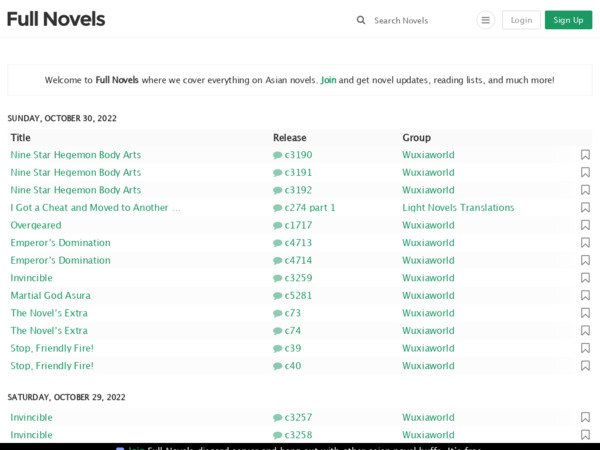Screen dimensions: 600x450
Task: Bookmark Stop, Friendly Fire! c40
Action: point(585,366)
